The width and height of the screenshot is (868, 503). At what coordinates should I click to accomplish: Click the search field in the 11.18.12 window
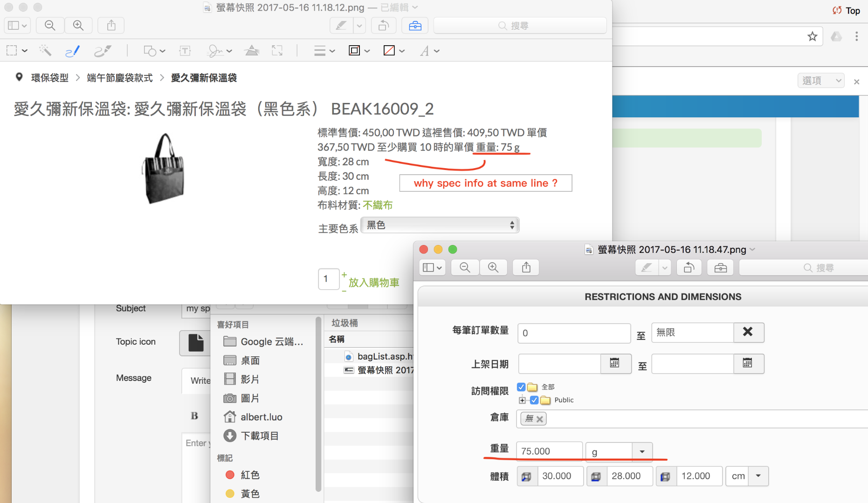pos(520,26)
